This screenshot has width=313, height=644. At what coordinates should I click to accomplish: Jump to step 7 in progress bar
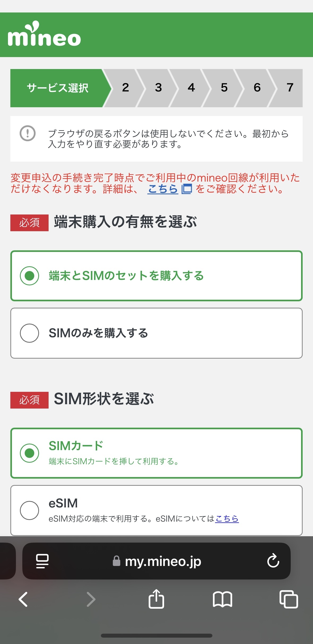290,88
